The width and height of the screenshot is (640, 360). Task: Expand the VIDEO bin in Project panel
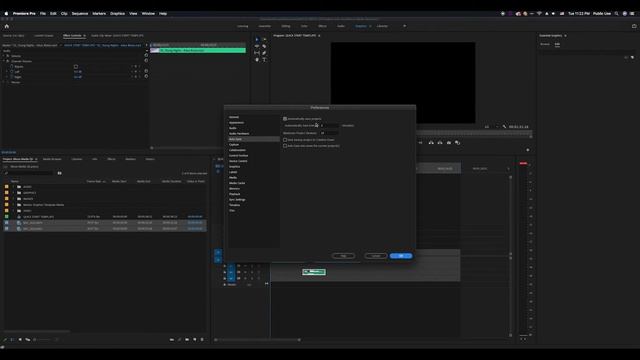(13, 211)
